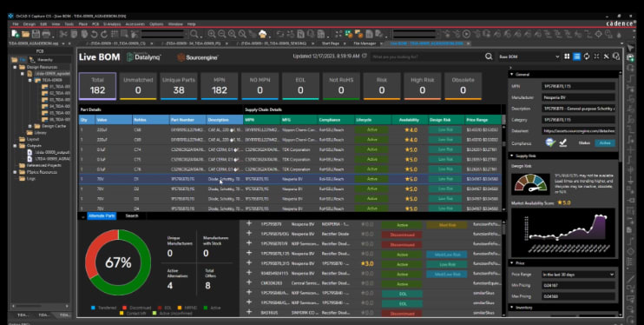The image size is (644, 325).
Task: Click the Print toolbar icon
Action: (46, 34)
